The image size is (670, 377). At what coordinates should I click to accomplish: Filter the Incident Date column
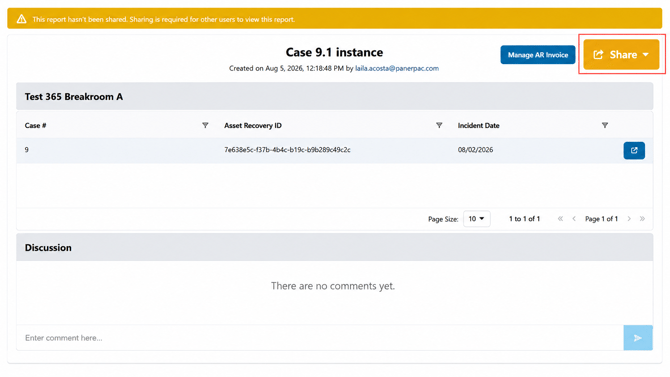coord(605,125)
